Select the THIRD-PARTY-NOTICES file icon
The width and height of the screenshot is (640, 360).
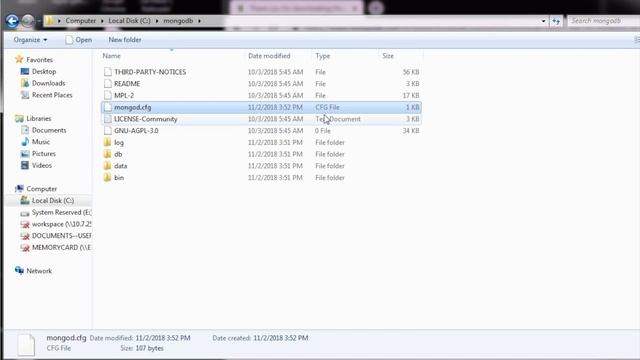pyautogui.click(x=107, y=72)
